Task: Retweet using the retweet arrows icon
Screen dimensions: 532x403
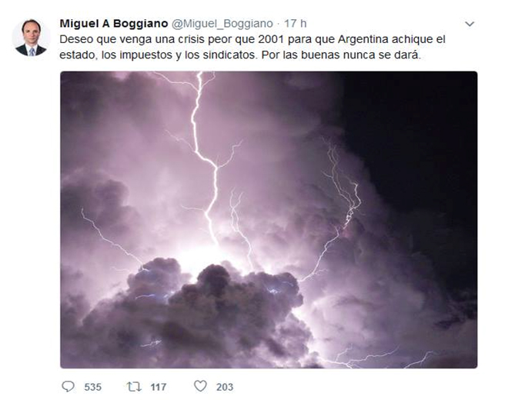Action: 134,386
